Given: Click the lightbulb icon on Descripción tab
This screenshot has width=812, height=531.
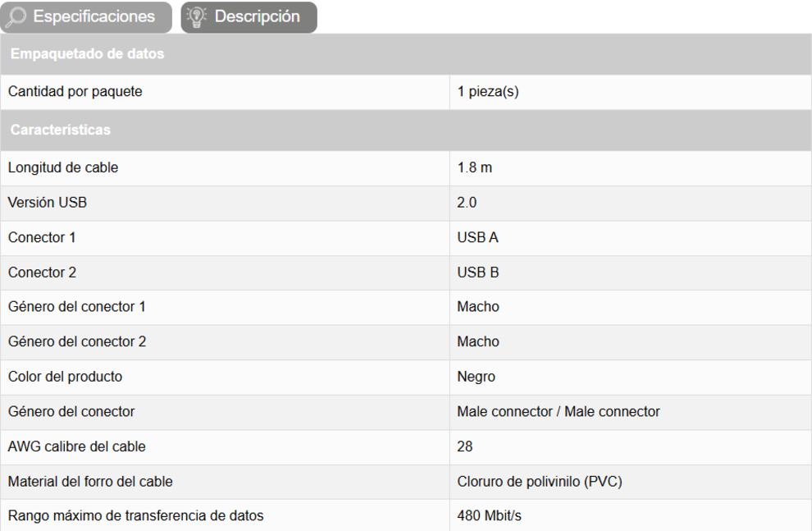Looking at the screenshot, I should (x=196, y=16).
